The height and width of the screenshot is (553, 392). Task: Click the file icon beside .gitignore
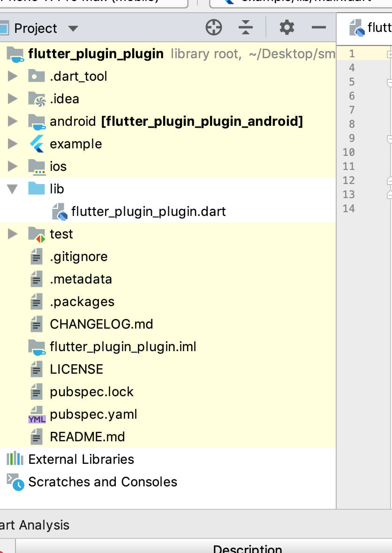[37, 257]
